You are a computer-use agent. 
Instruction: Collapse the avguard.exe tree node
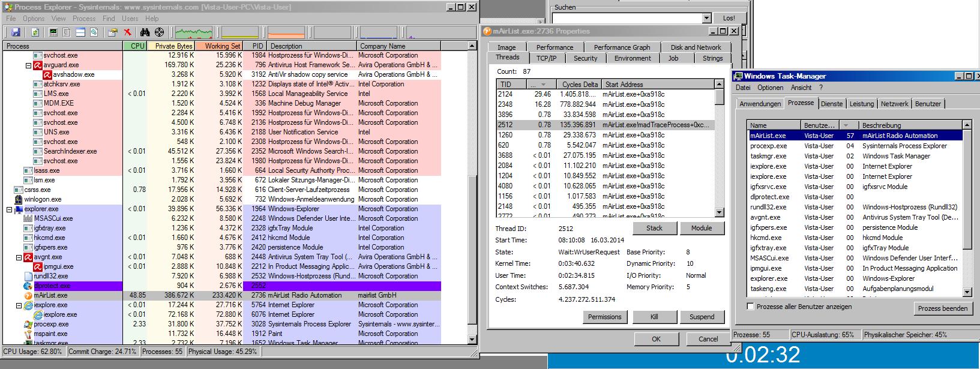28,65
